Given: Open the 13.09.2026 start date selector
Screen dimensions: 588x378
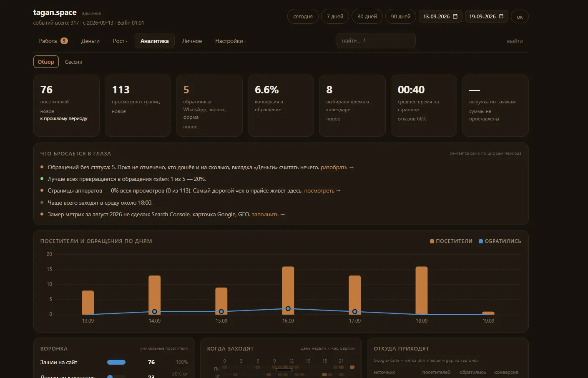Looking at the screenshot, I should coord(440,17).
